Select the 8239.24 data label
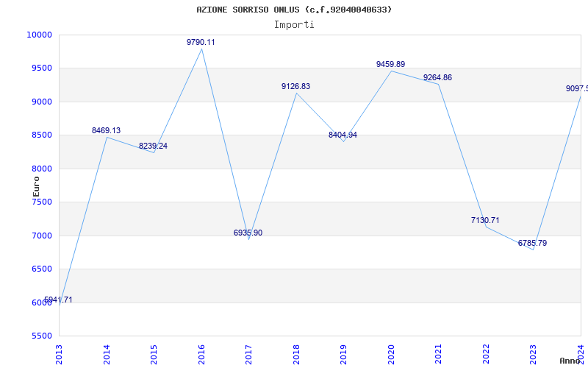 [153, 146]
